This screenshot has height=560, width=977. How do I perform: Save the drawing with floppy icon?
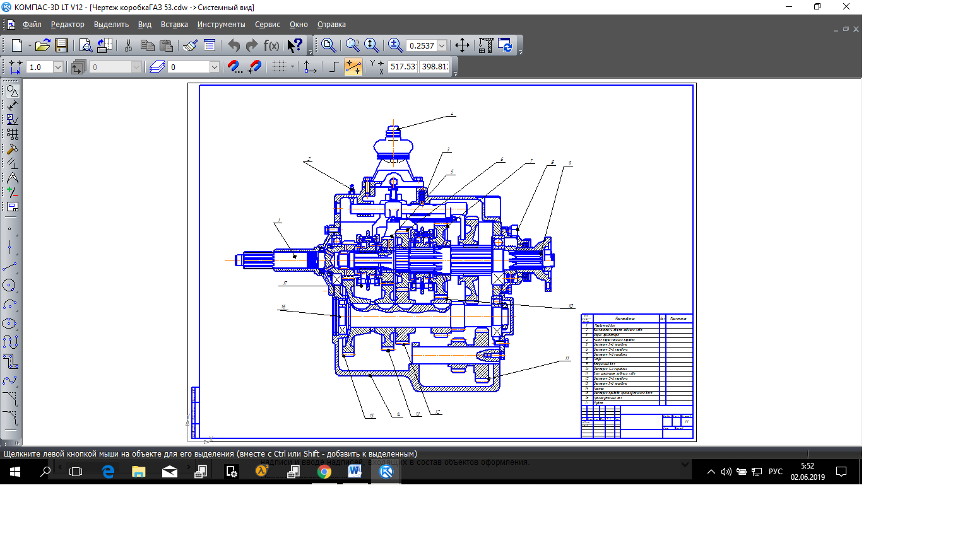point(61,45)
